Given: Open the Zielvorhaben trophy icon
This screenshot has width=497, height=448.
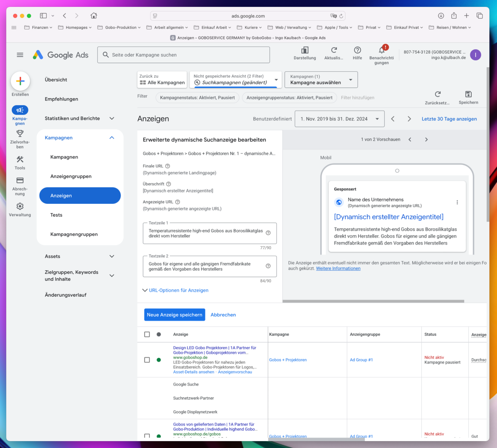Looking at the screenshot, I should coord(20,134).
